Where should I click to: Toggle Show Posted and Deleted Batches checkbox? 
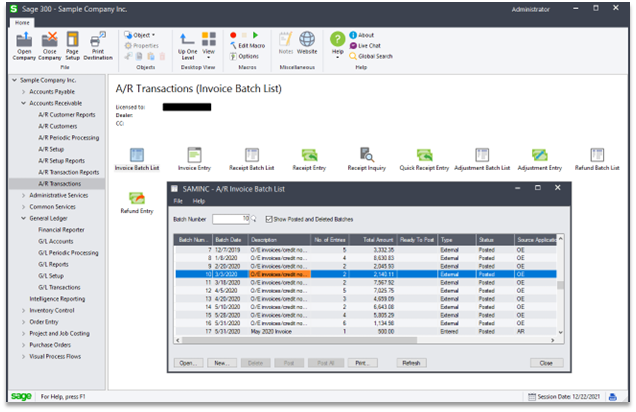click(269, 218)
